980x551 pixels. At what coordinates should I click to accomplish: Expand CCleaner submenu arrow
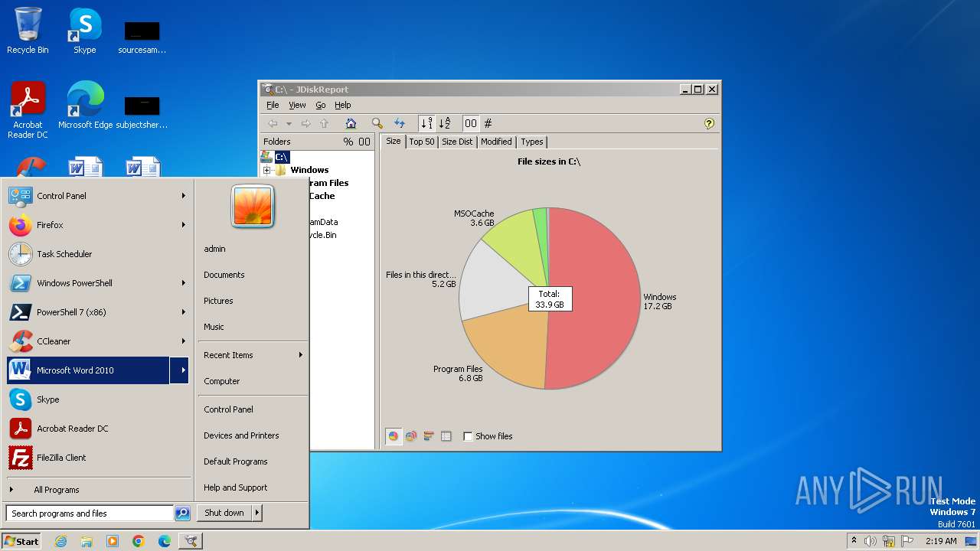[x=183, y=341]
